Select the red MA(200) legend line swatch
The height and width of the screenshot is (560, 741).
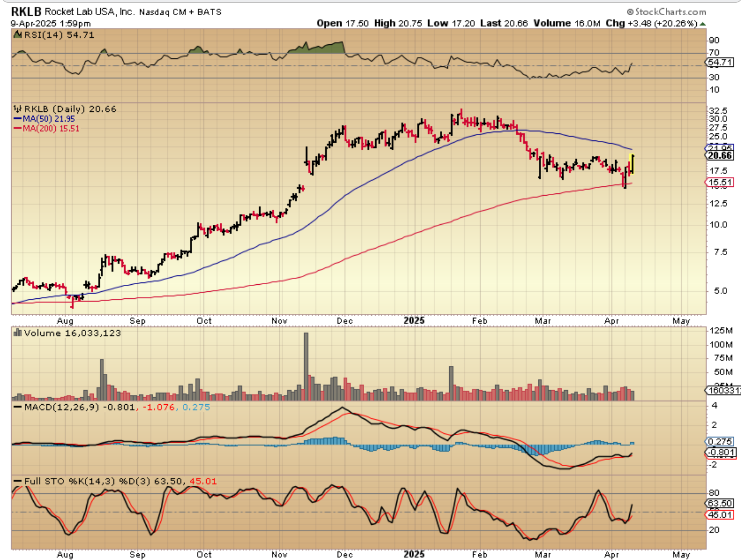tap(18, 128)
